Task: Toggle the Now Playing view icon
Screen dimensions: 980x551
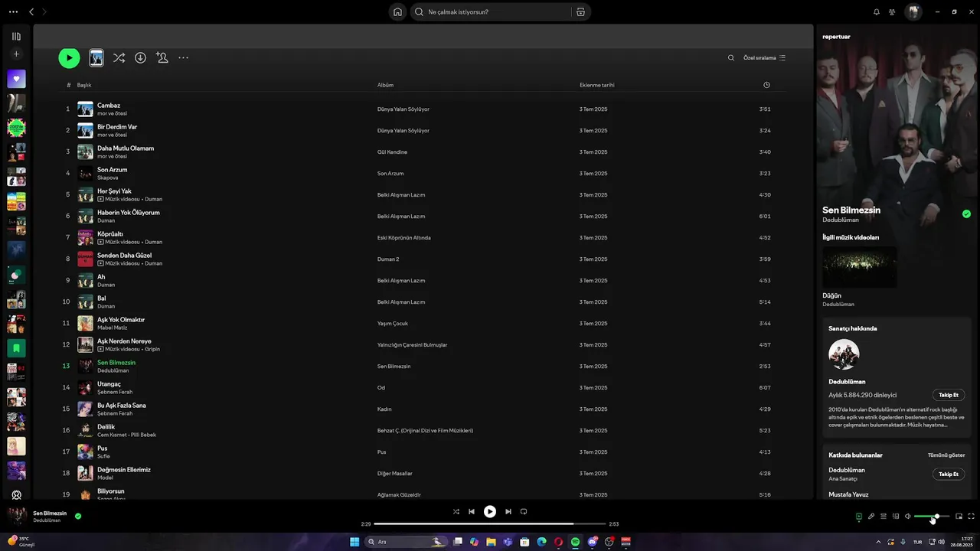Action: pos(858,517)
